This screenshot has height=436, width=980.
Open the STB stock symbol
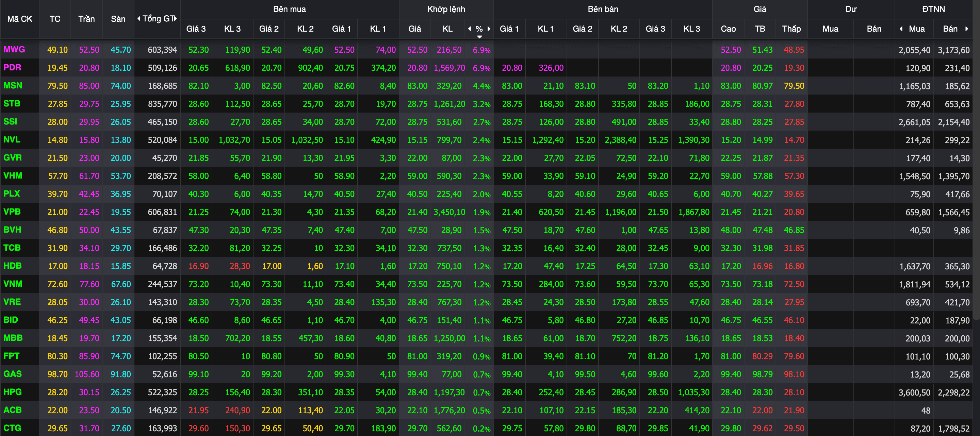click(12, 103)
